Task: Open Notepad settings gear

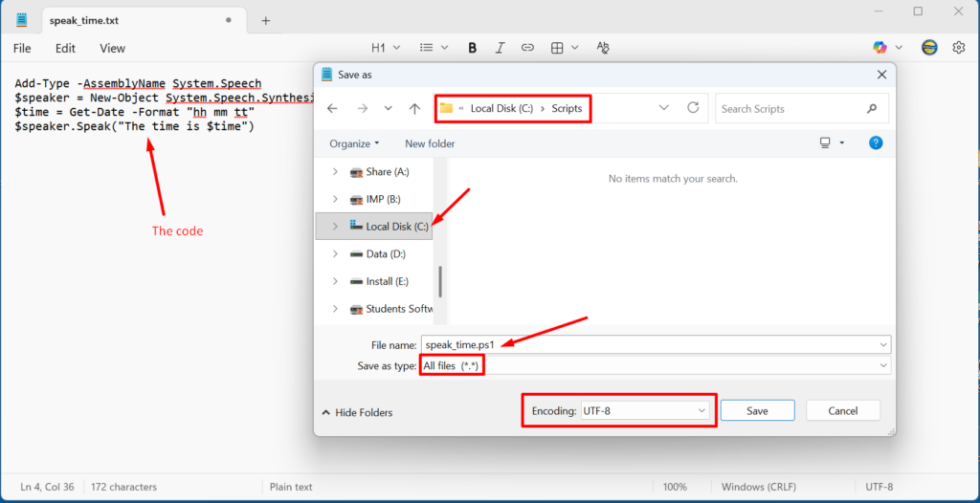Action: [959, 48]
